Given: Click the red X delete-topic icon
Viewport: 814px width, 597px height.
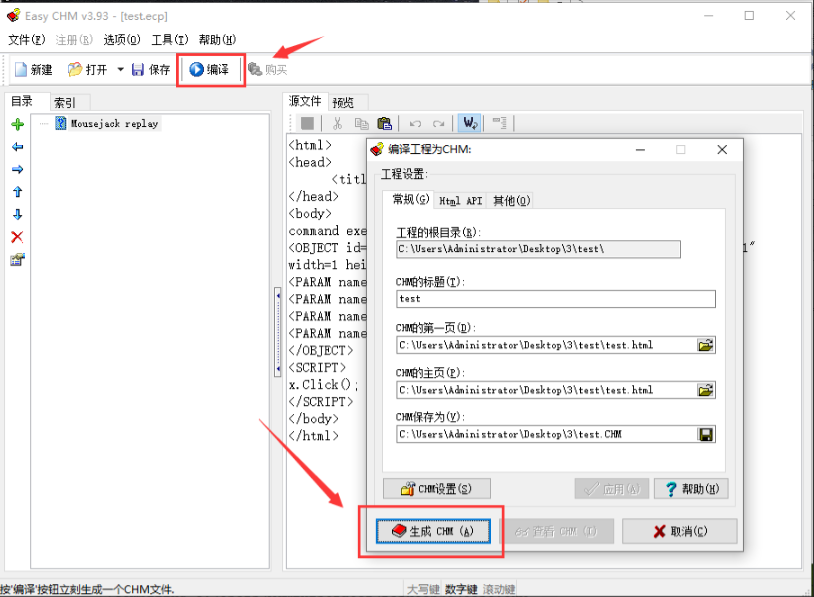Looking at the screenshot, I should click(17, 237).
